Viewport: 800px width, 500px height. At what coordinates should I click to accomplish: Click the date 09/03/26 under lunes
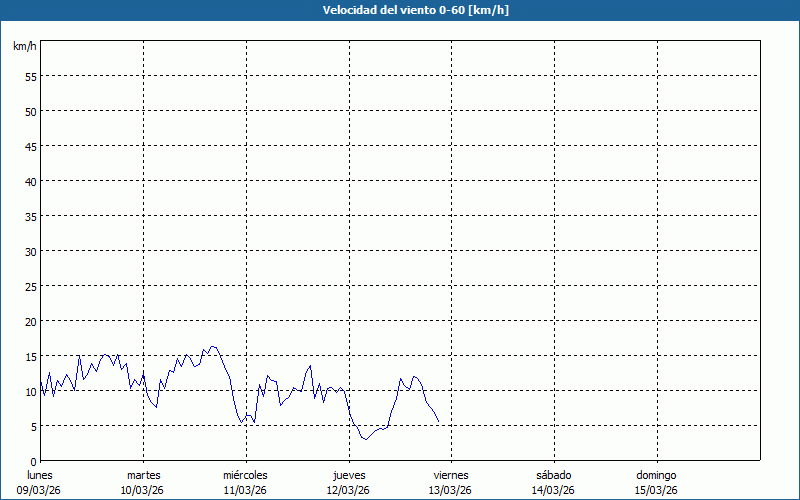(40, 490)
